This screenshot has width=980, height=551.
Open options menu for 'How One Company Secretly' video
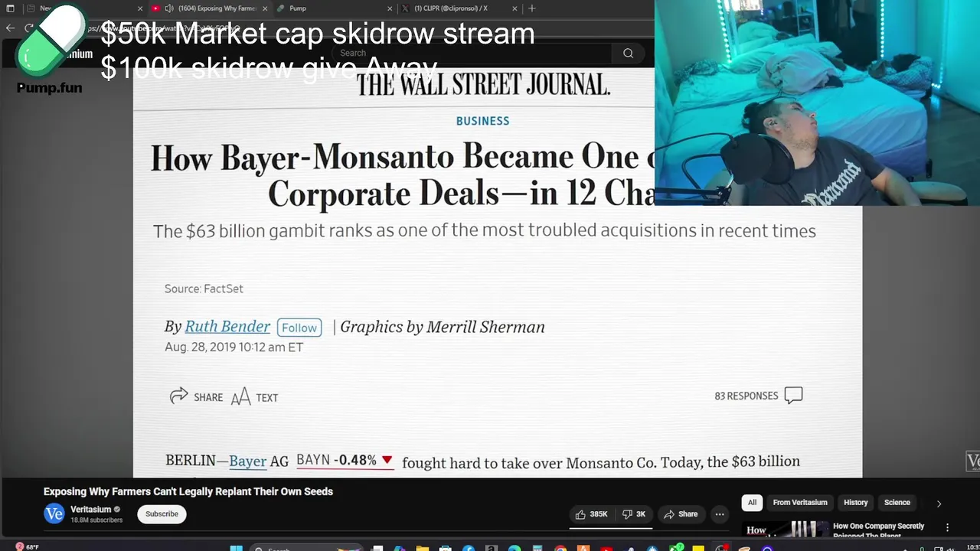point(947,527)
